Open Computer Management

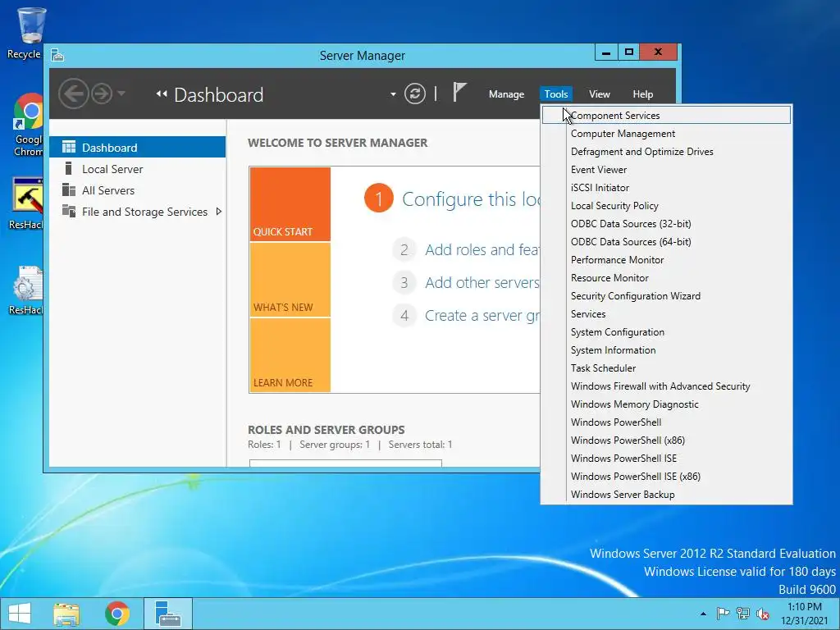click(x=666, y=134)
